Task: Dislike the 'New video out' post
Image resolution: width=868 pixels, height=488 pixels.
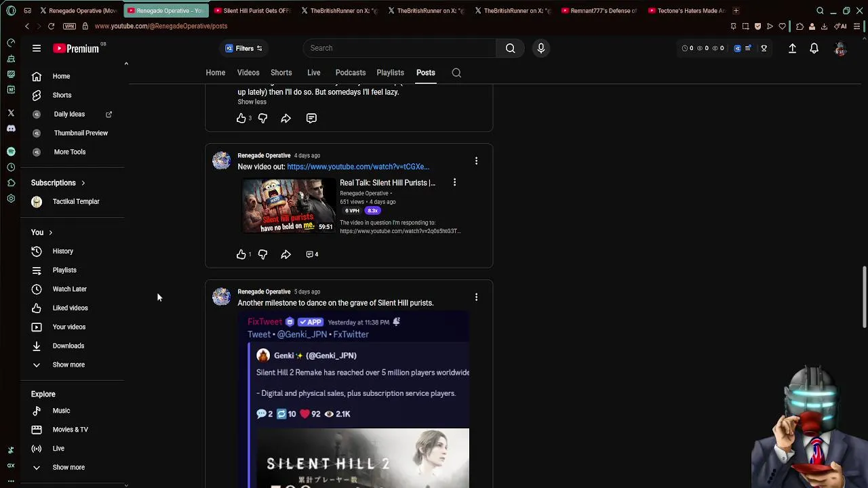Action: click(x=262, y=254)
